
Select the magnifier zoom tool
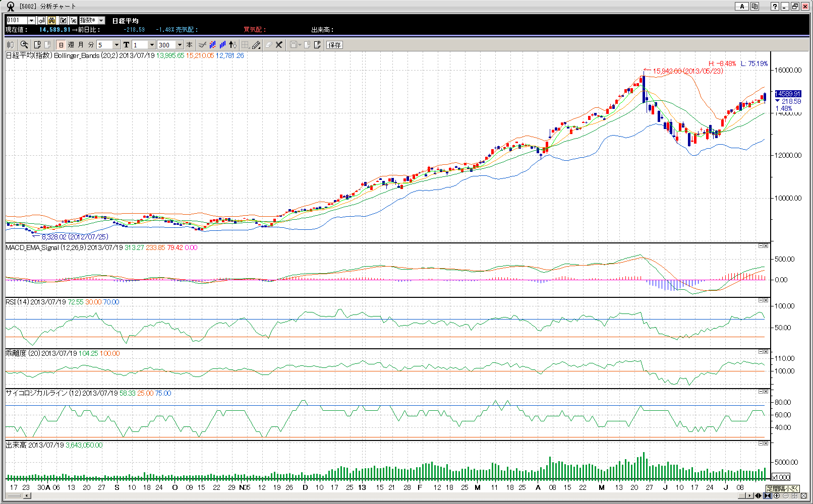click(24, 45)
